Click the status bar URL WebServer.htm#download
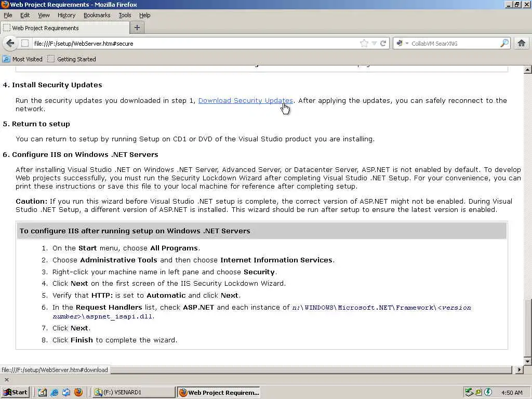Viewport: 532px width, 399px height. 55,370
